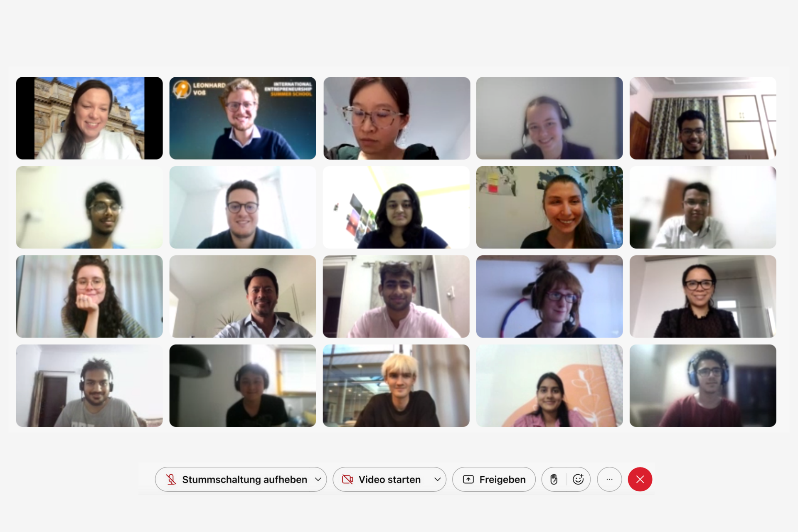Click the crossed-out camera icon
The width and height of the screenshot is (798, 532).
click(x=347, y=479)
